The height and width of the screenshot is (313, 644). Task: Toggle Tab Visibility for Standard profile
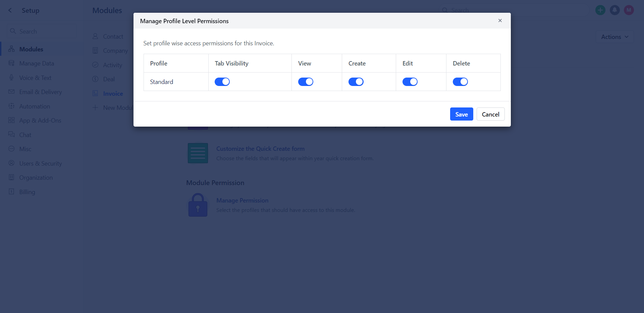tap(222, 82)
